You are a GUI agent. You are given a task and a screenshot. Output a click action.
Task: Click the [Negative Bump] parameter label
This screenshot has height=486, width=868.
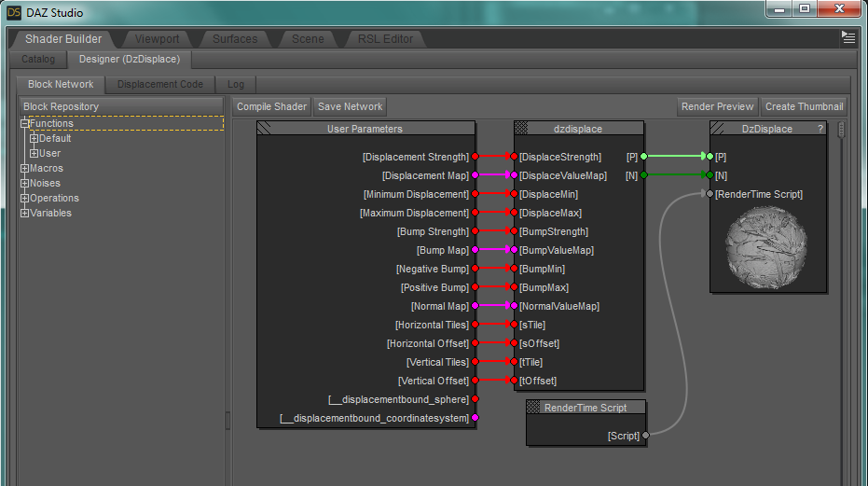tap(433, 269)
